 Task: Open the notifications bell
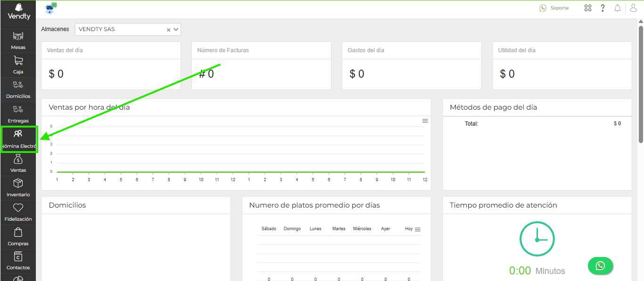tap(618, 8)
